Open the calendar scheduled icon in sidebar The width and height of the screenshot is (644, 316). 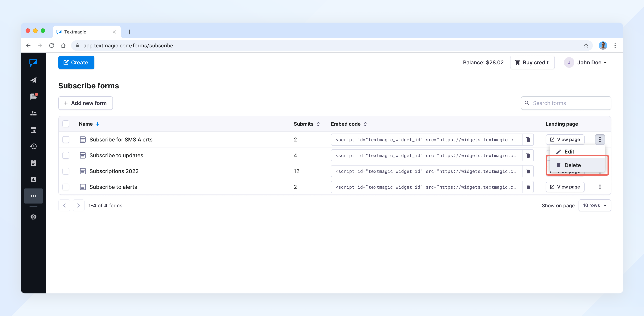tap(33, 130)
